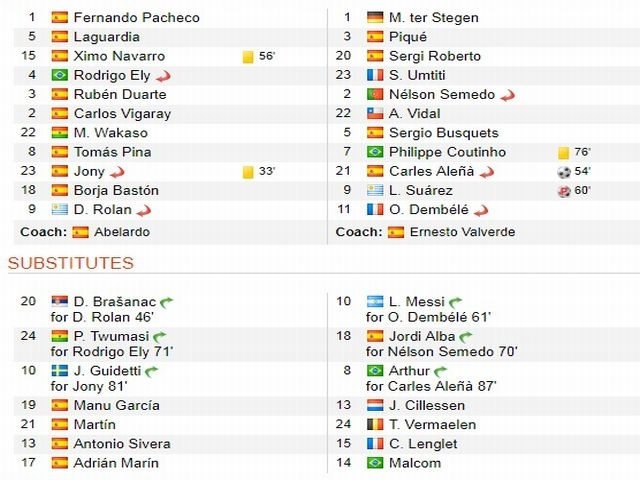Click the red substituted-off arrow beside Rodrigo Ely

pyautogui.click(x=163, y=76)
